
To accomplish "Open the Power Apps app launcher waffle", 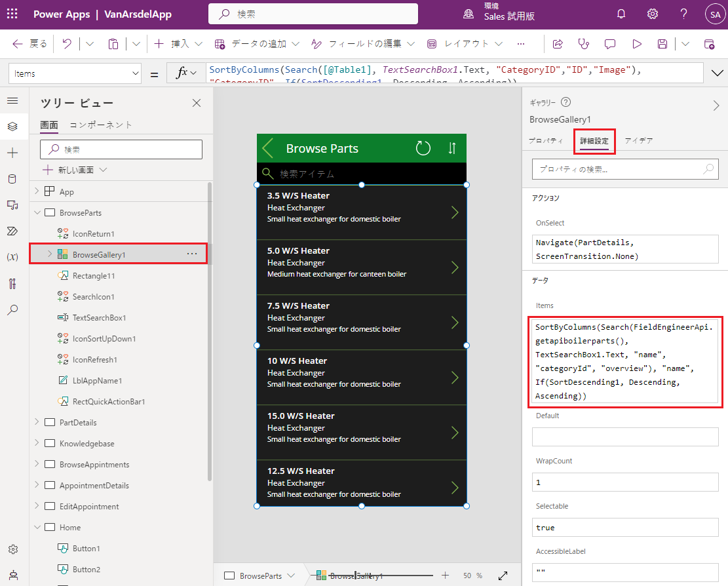I will coord(12,14).
